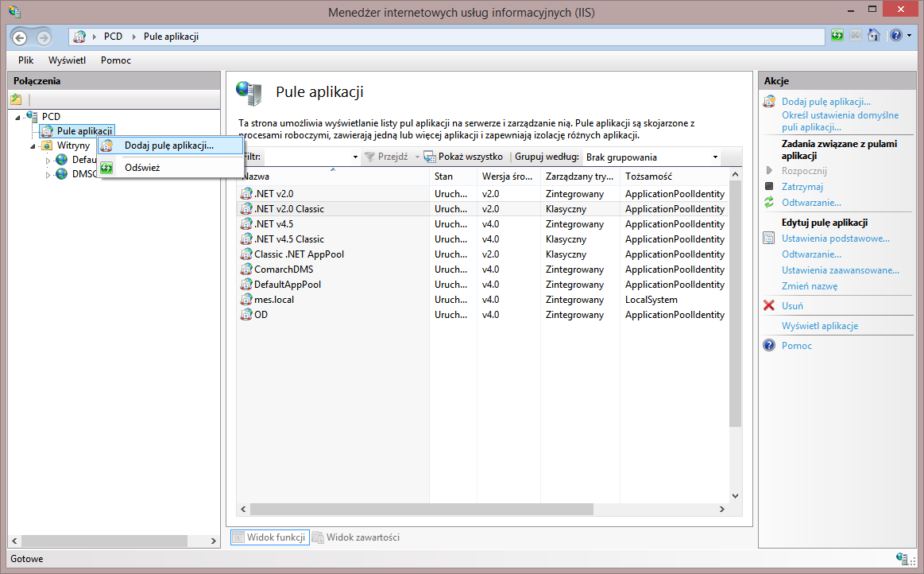Viewport: 924px width, 574px height.
Task: Open the Filtr dropdown arrow
Action: click(x=355, y=157)
